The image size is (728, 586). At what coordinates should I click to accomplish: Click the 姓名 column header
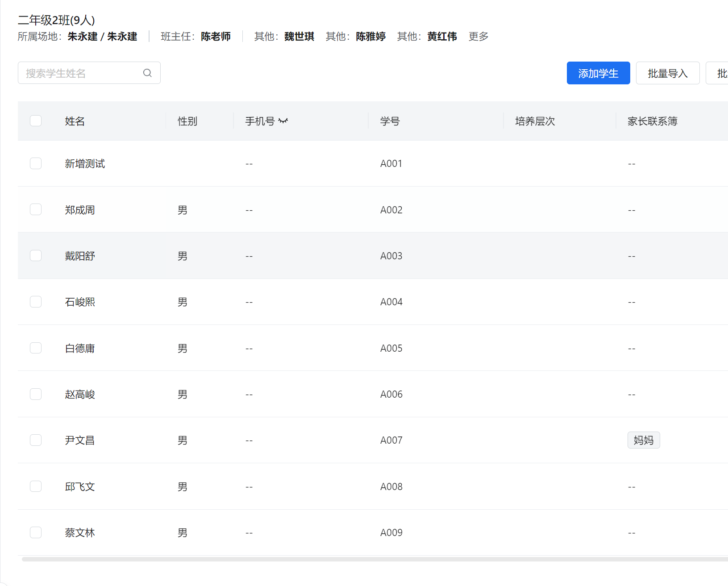75,121
